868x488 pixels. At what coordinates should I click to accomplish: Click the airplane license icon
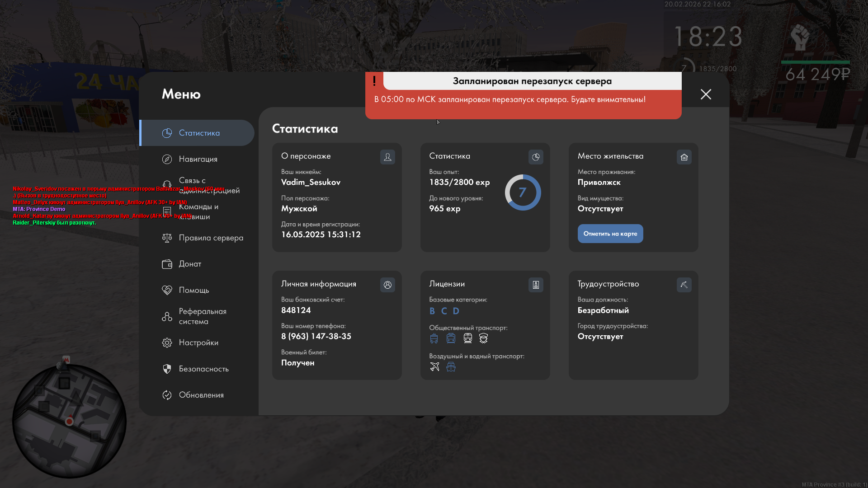coord(434,366)
